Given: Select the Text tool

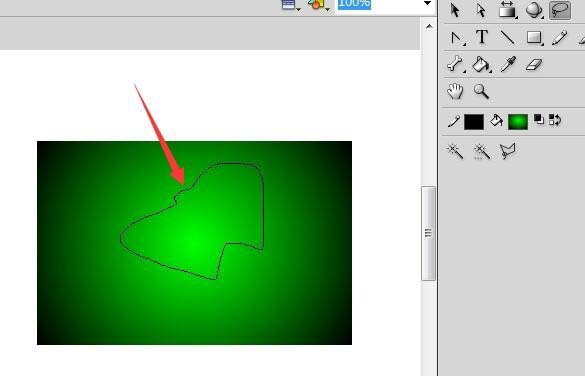Looking at the screenshot, I should 482,37.
